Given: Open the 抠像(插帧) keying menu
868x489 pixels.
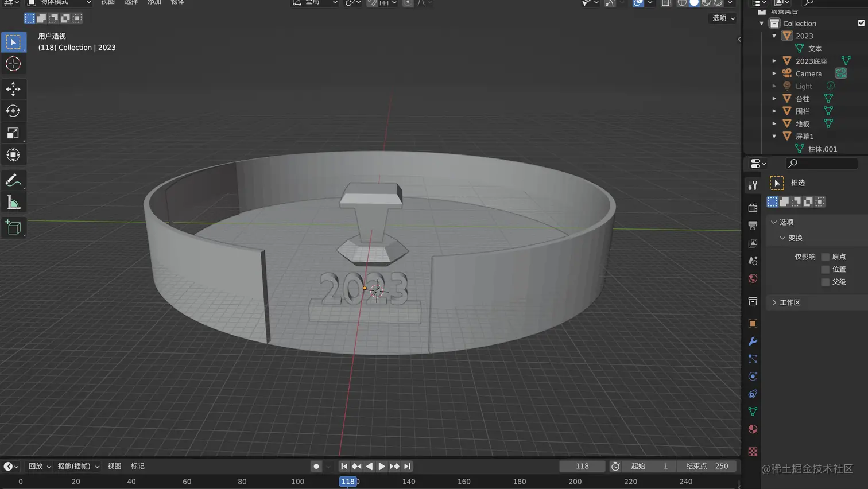Looking at the screenshot, I should coord(79,467).
